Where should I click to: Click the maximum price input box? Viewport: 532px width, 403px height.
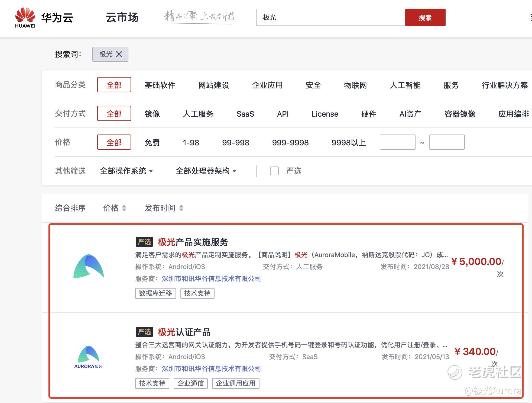point(446,142)
